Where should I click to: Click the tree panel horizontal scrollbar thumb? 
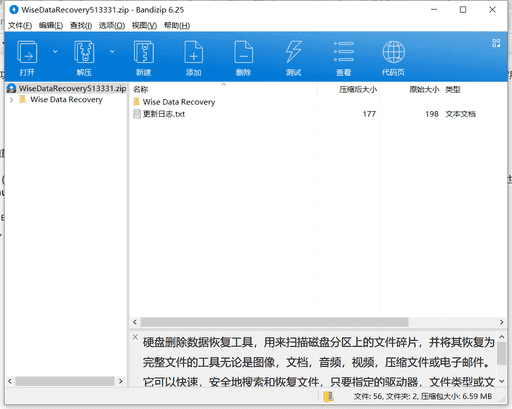pos(65,381)
